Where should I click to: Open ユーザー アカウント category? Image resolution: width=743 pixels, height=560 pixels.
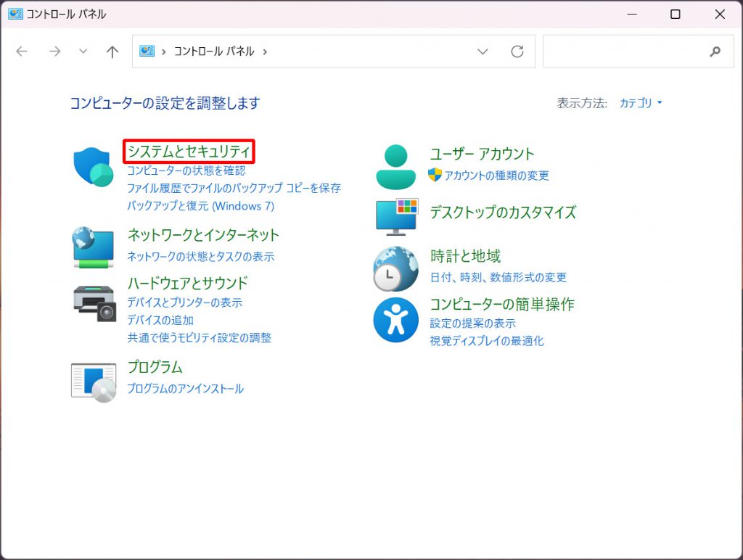tap(482, 154)
